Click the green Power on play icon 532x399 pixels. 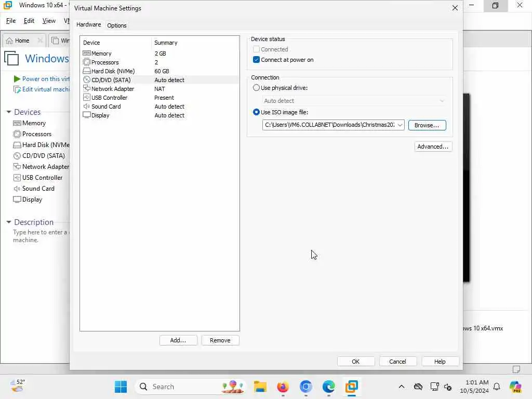tap(17, 79)
